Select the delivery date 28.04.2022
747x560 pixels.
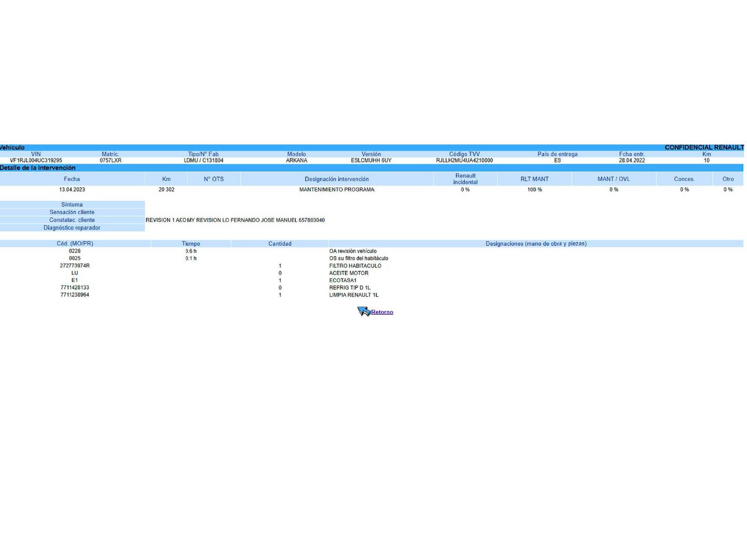click(x=632, y=161)
